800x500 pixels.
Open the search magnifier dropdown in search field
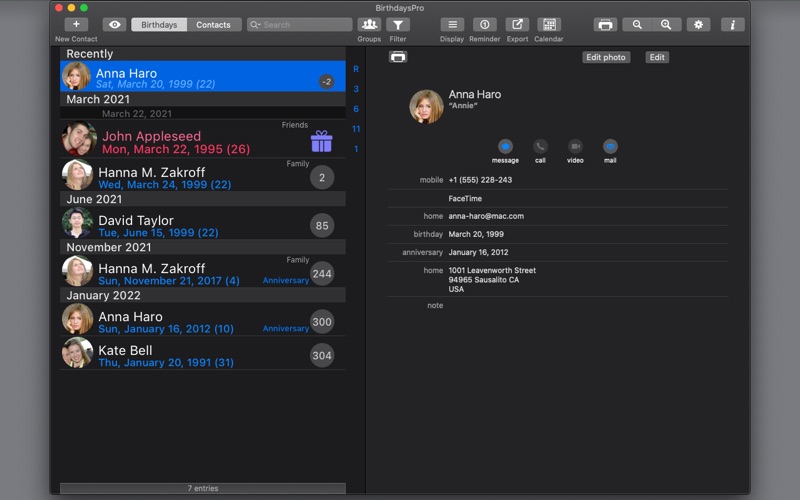point(255,24)
